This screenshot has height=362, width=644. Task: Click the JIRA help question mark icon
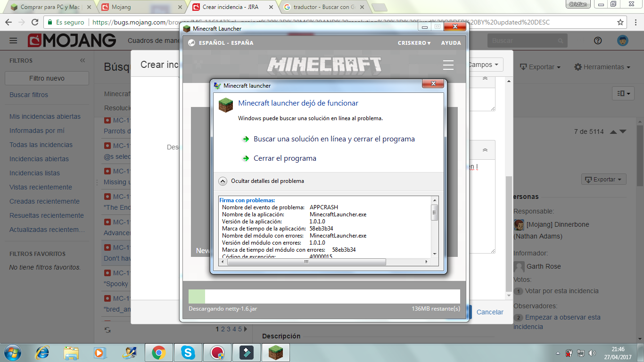click(x=598, y=41)
